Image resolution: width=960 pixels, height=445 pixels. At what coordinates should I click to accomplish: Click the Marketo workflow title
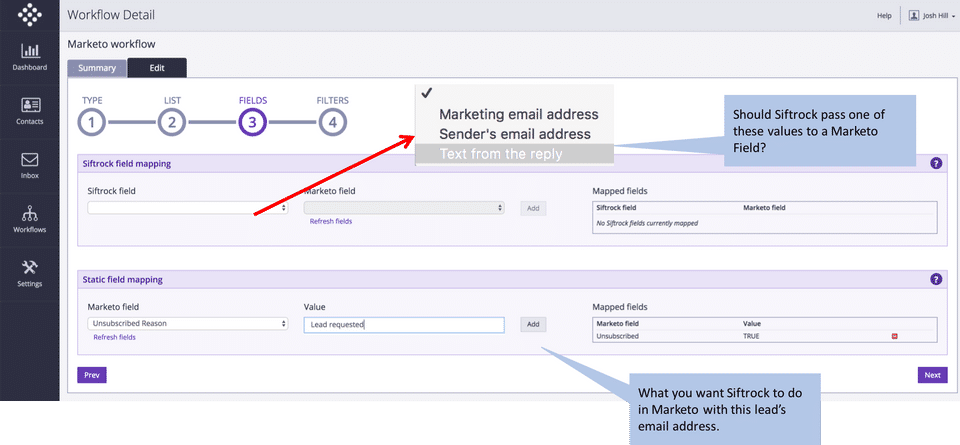[111, 44]
